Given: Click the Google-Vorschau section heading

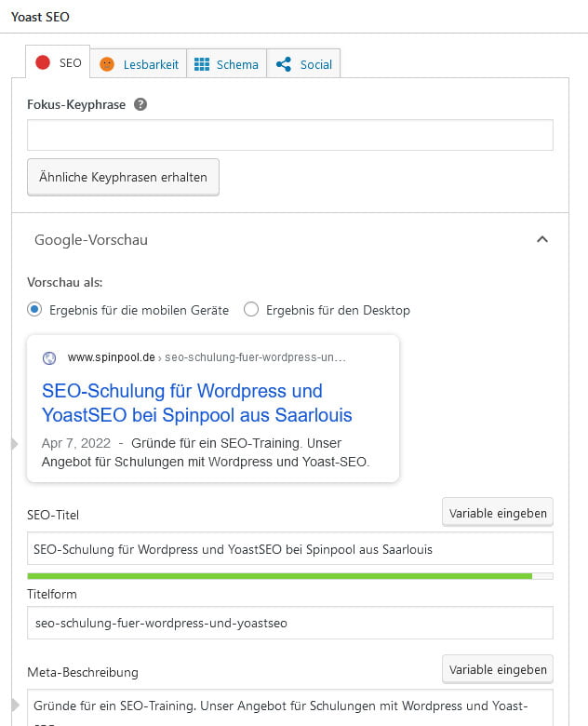Looking at the screenshot, I should (x=91, y=240).
